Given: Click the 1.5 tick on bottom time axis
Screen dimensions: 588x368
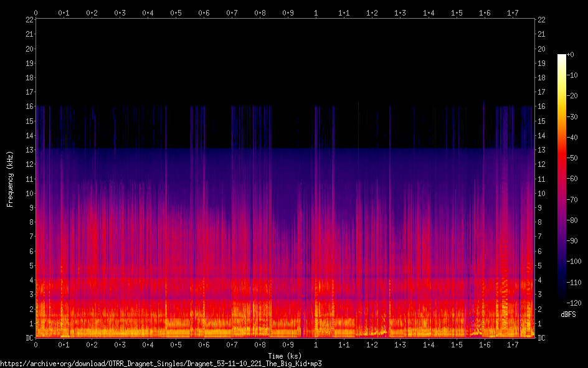Looking at the screenshot, I should (x=457, y=344).
